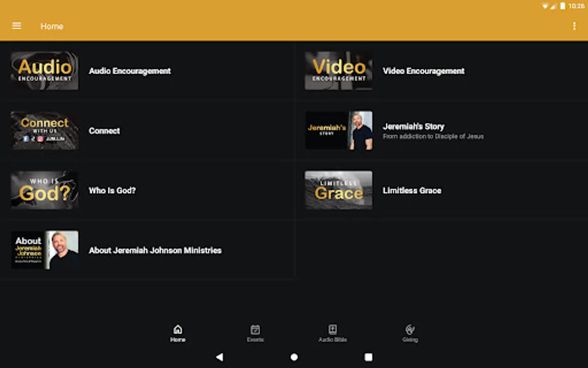Open the Limitless Grace thumbnail
This screenshot has width=588, height=368.
tap(339, 190)
